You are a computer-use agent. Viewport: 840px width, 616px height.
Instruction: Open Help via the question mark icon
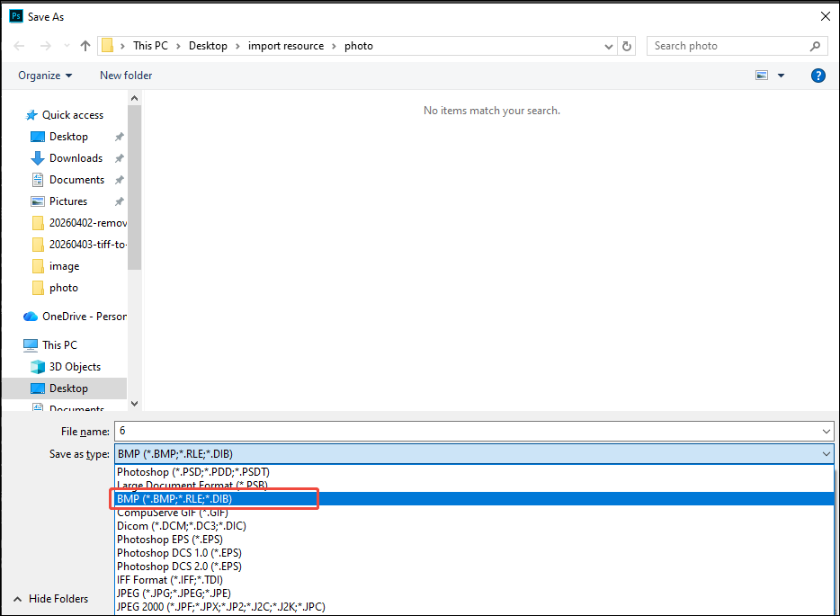click(x=818, y=76)
